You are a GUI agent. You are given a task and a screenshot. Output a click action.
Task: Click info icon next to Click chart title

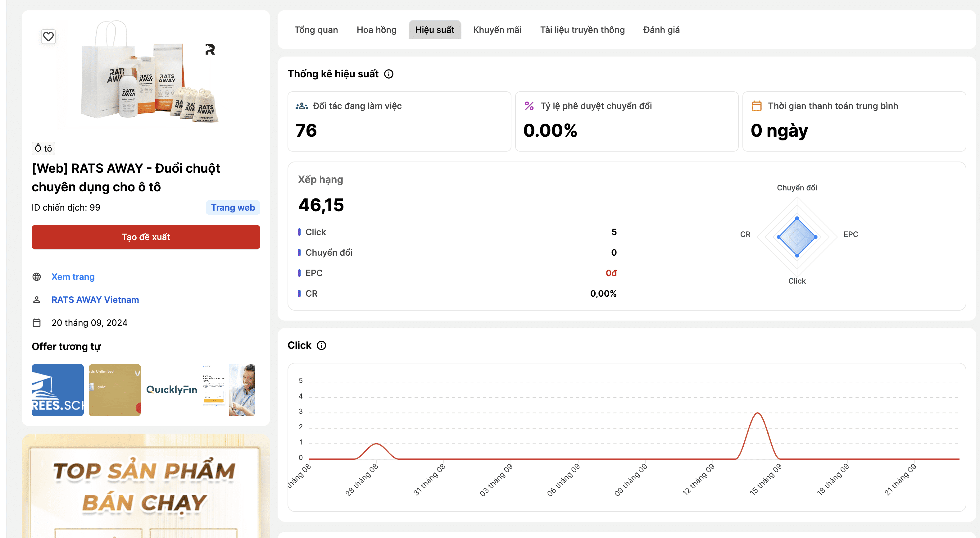pos(321,345)
